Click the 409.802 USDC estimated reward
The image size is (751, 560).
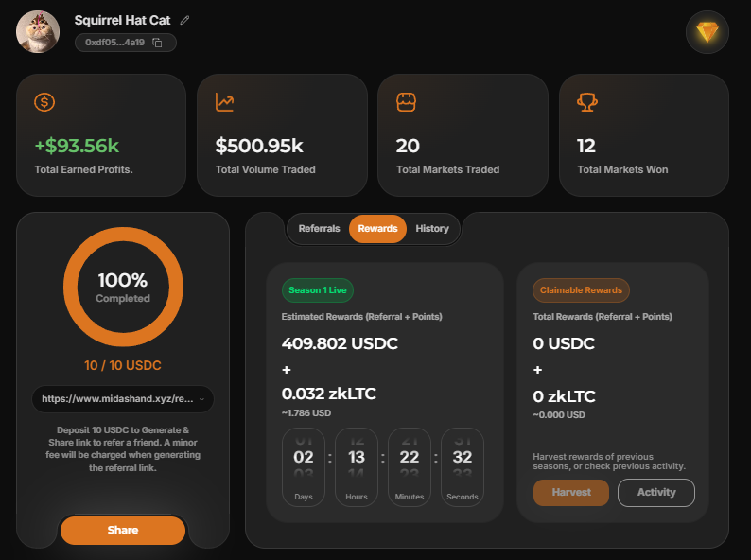click(340, 343)
